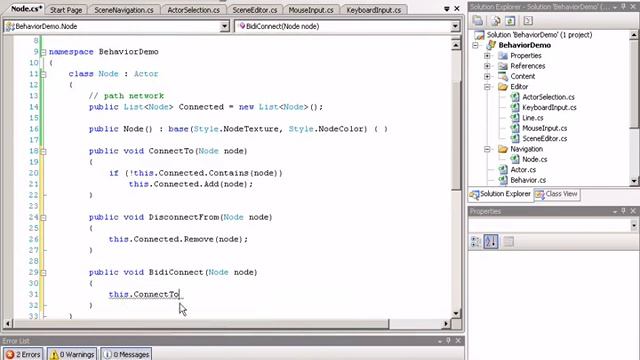Open the SceneNavigation.cs tab
Screen dimensions: 640x360
click(124, 10)
